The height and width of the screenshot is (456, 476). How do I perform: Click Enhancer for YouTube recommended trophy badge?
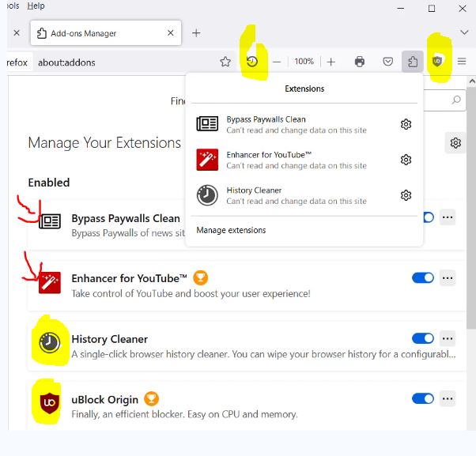(x=200, y=277)
